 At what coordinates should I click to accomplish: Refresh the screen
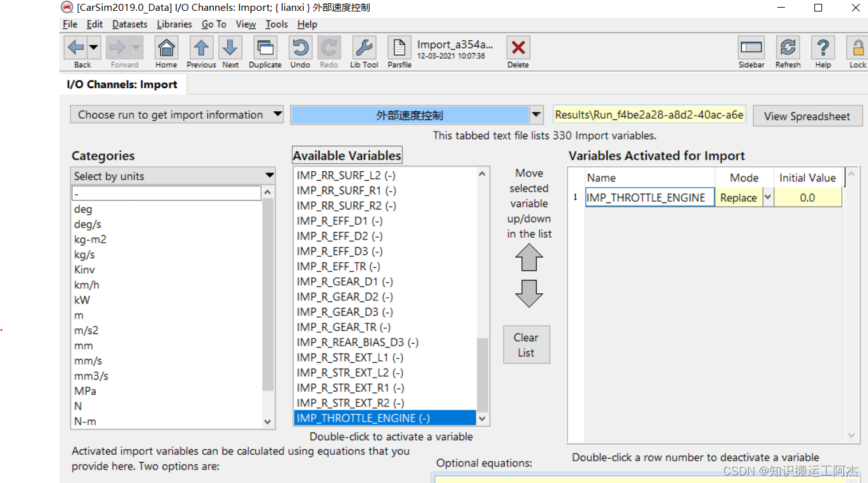click(788, 47)
